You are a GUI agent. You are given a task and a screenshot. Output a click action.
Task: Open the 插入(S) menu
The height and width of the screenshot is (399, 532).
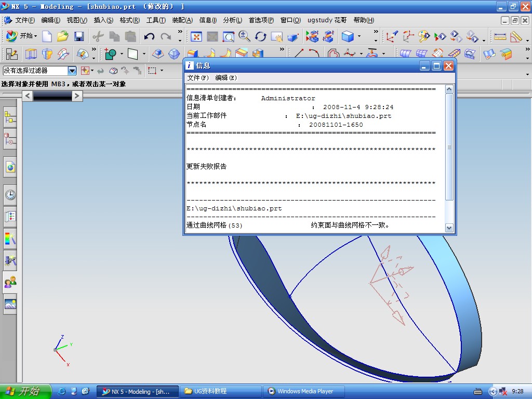(103, 20)
